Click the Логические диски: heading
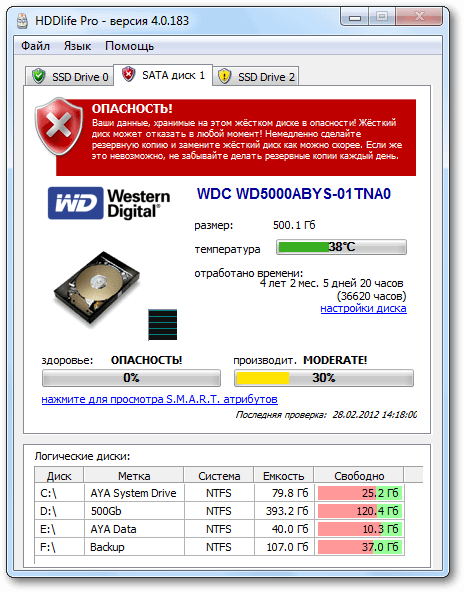 click(x=82, y=456)
